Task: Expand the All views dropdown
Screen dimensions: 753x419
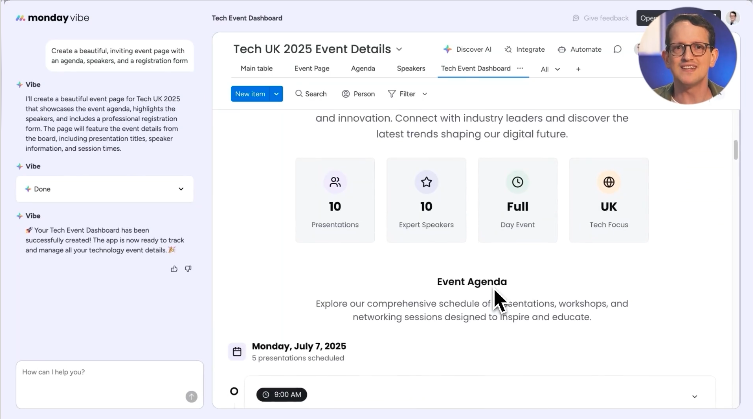Action: pyautogui.click(x=550, y=69)
